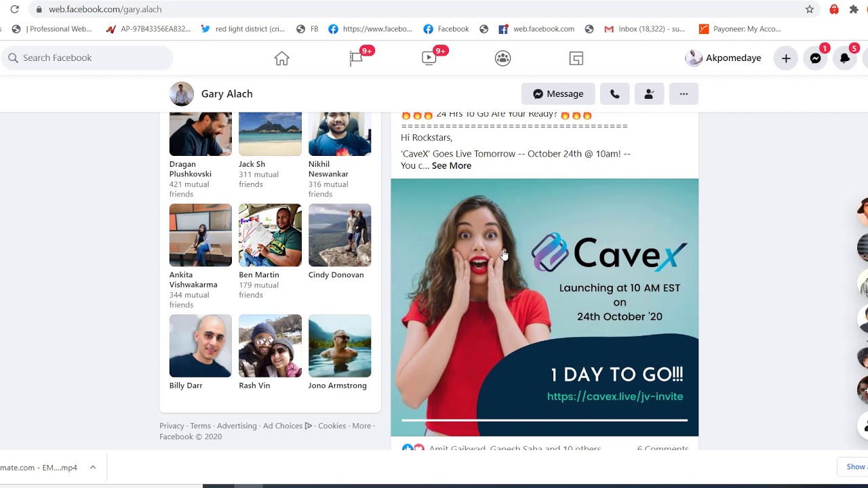This screenshot has height=488, width=868.
Task: Open the Gaming icon in the top bar
Action: (x=576, y=58)
